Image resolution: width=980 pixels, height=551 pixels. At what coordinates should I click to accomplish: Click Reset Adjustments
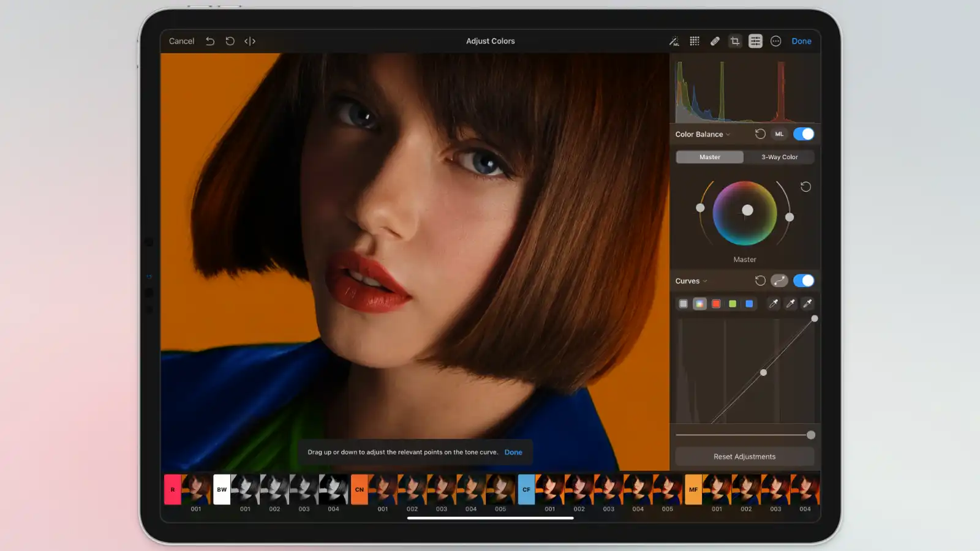pos(744,456)
